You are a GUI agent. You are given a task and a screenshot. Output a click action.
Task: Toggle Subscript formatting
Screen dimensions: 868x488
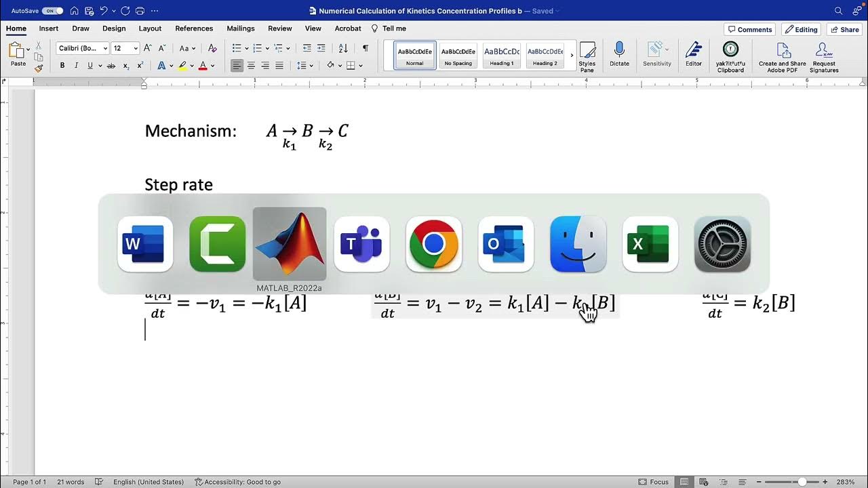[126, 66]
